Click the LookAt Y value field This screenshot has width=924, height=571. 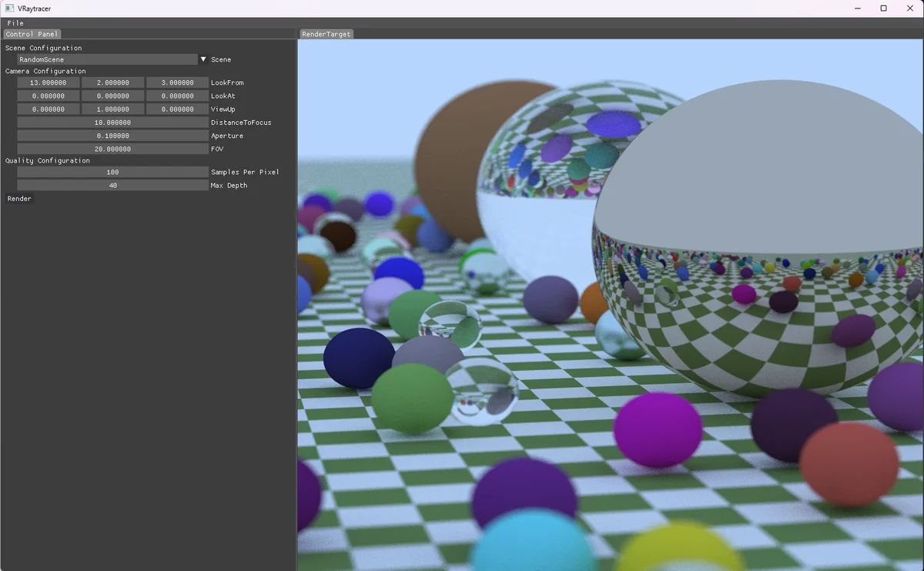(112, 96)
